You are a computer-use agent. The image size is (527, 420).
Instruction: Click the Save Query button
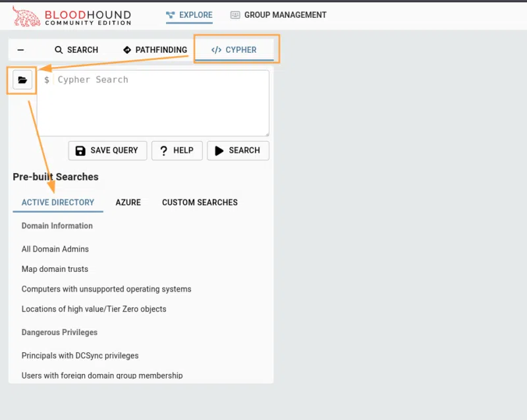(107, 151)
